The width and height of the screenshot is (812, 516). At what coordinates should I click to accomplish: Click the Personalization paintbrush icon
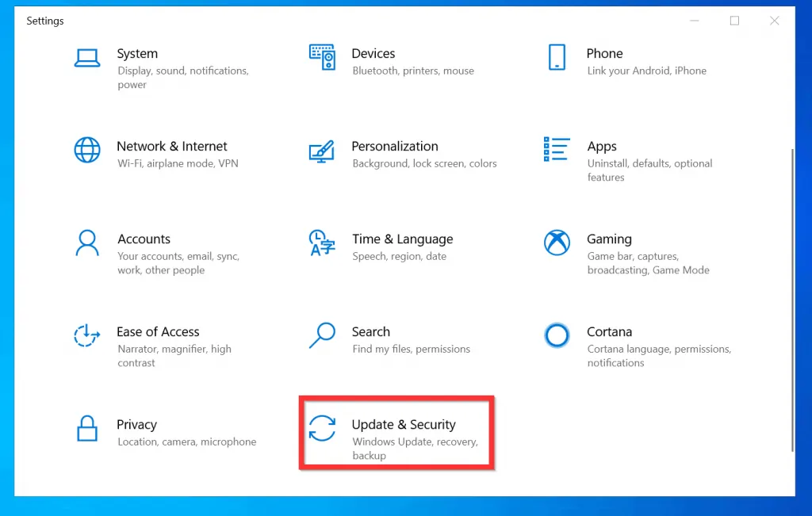point(322,151)
